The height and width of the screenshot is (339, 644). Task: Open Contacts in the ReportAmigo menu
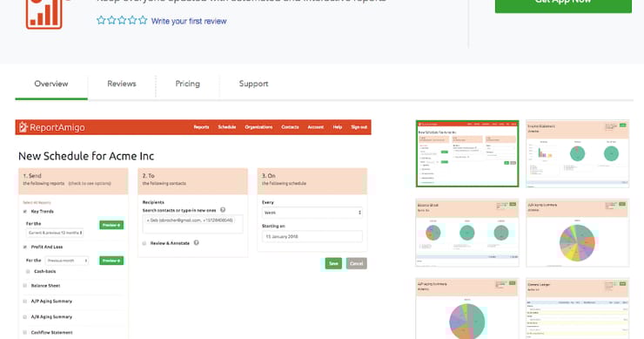click(x=290, y=127)
